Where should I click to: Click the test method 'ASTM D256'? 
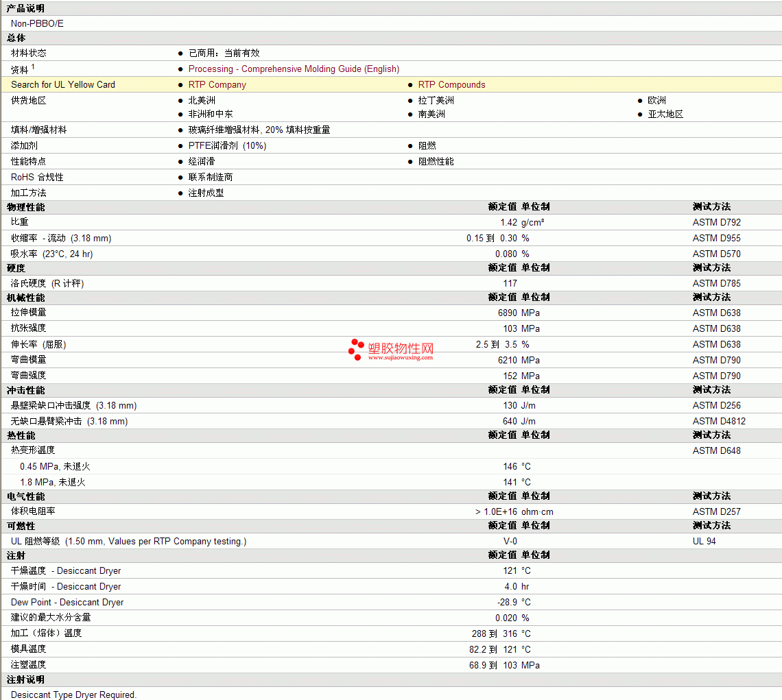(717, 406)
